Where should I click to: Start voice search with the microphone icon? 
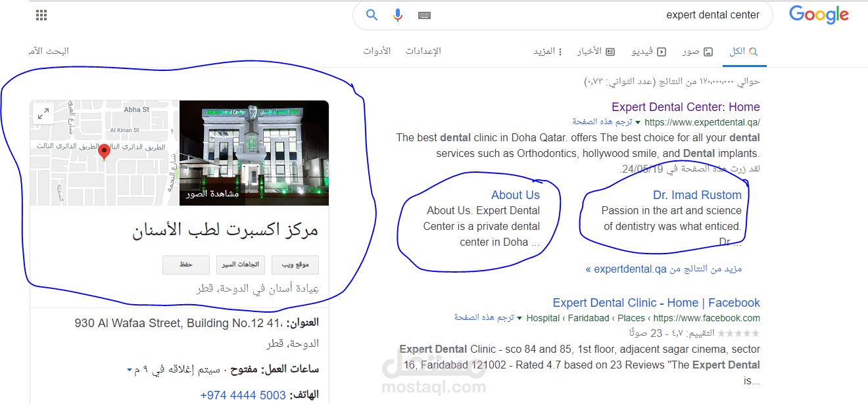click(x=398, y=15)
